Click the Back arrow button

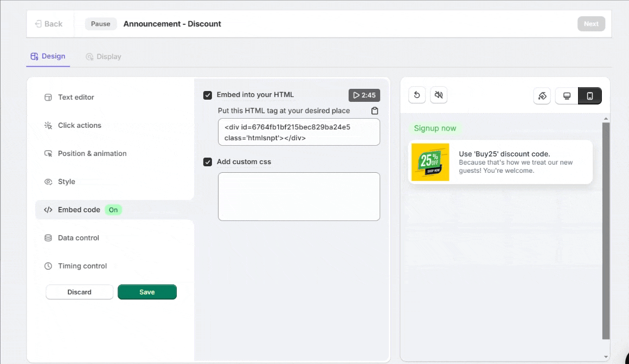pos(49,24)
